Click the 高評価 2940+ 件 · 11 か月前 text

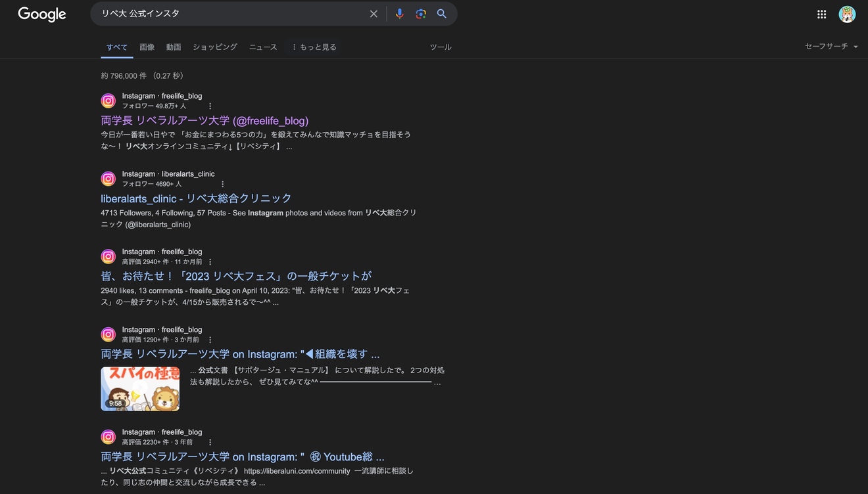tap(162, 262)
